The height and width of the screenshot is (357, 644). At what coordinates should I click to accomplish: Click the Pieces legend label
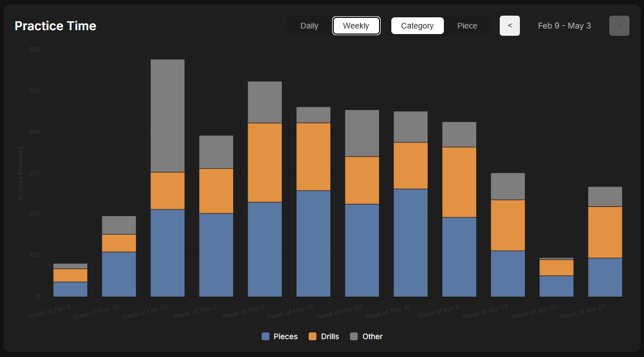(x=286, y=336)
